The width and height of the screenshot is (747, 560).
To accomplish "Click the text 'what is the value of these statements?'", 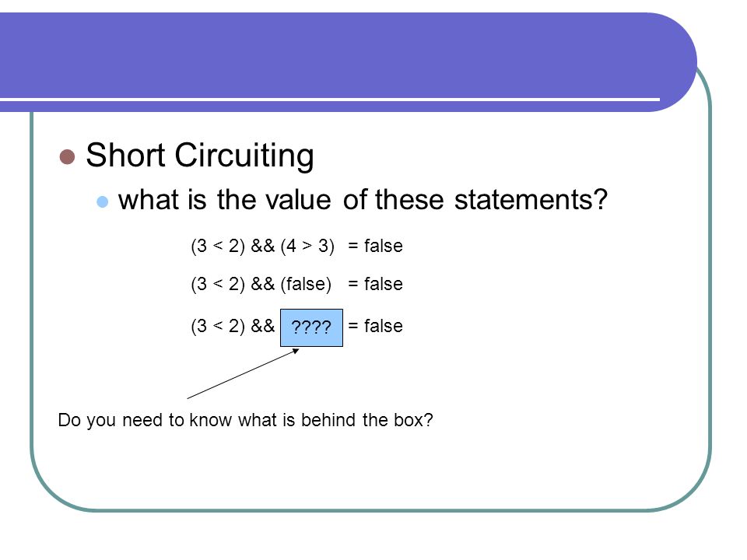I will 363,200.
